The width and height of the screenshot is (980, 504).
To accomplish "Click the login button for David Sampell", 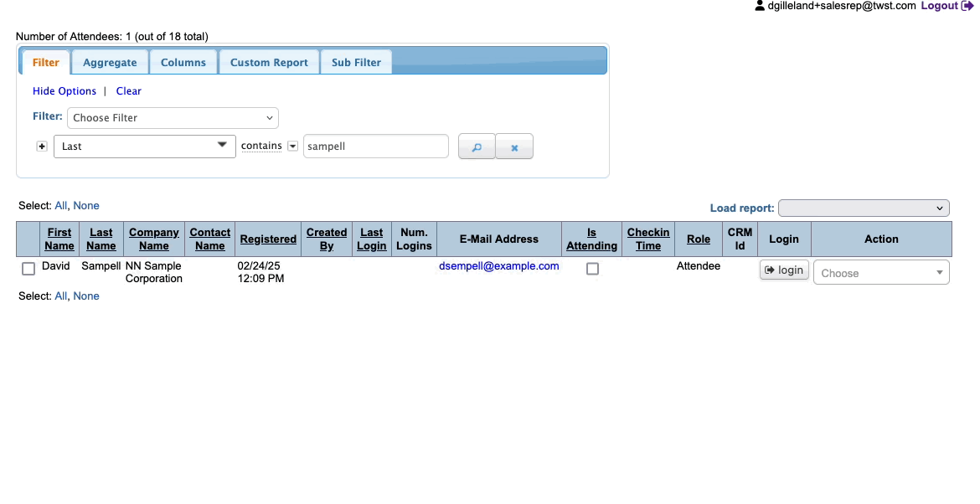I will (x=784, y=270).
